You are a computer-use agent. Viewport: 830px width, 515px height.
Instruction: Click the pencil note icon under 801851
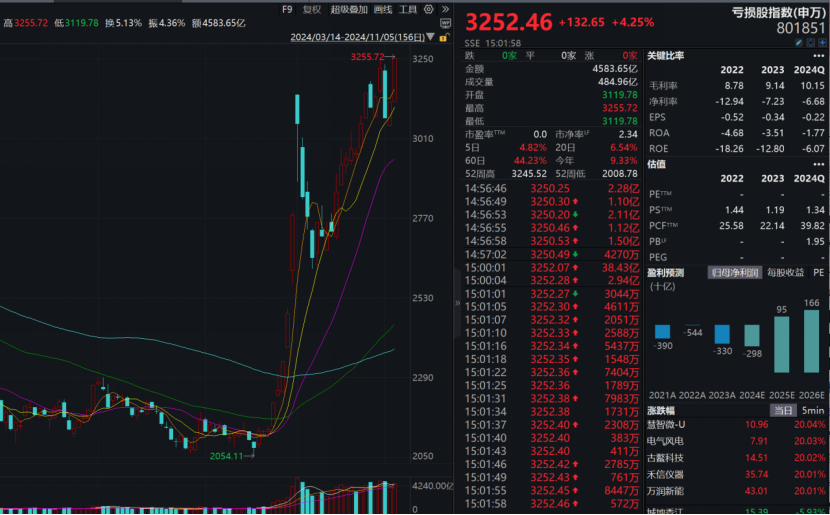click(x=799, y=42)
